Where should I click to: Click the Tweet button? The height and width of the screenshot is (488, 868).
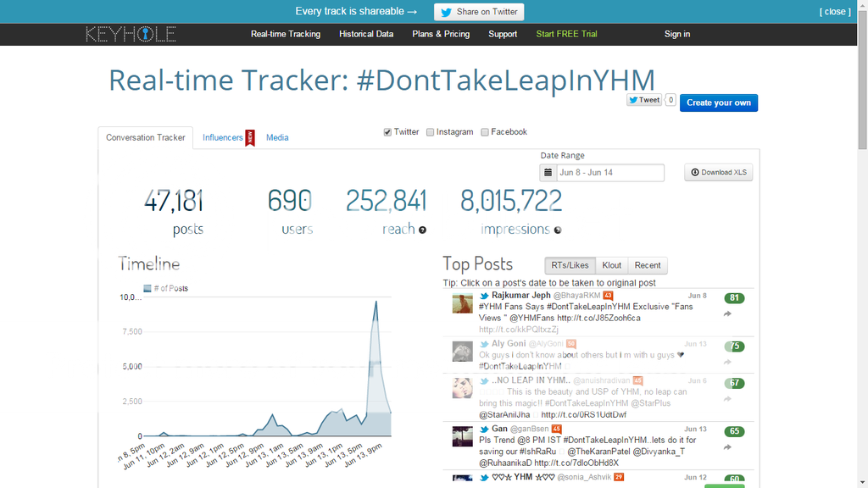pos(644,100)
